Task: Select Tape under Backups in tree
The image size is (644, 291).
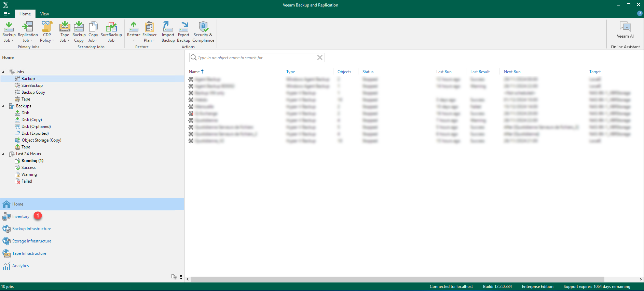Action: pyautogui.click(x=26, y=147)
